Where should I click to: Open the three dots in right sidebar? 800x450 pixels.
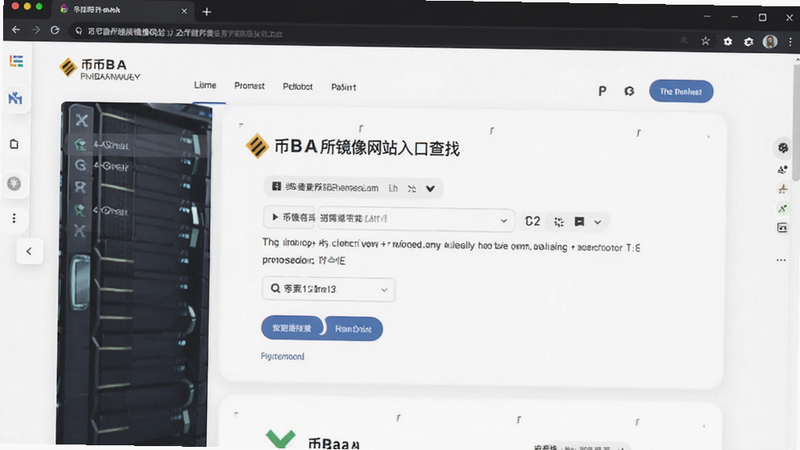781,260
